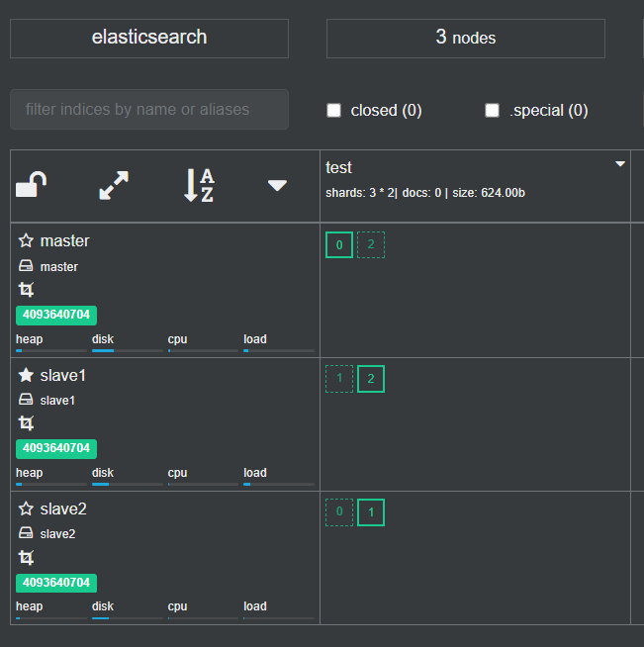Click the star icon next to master
The width and height of the screenshot is (644, 647).
[26, 241]
